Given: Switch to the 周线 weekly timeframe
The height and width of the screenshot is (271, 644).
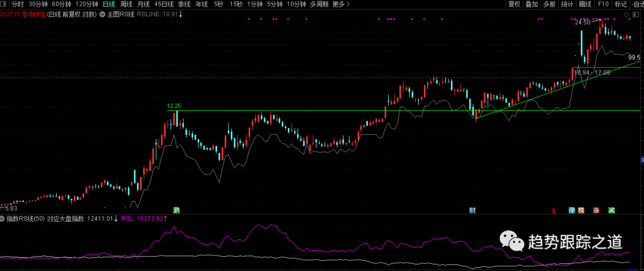Looking at the screenshot, I should (x=126, y=4).
